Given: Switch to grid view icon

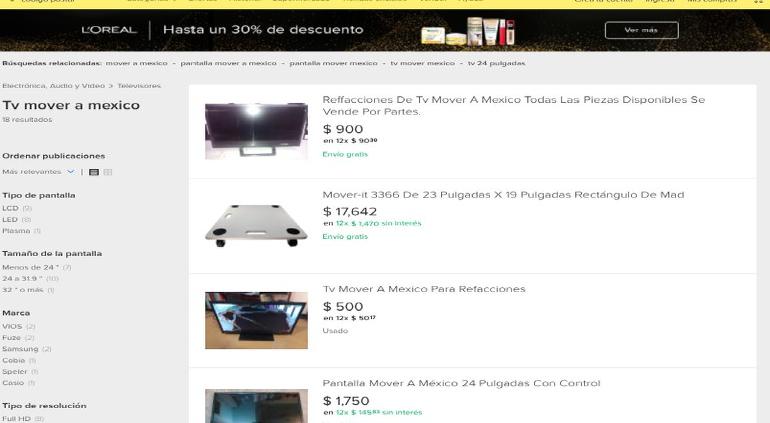Looking at the screenshot, I should click(108, 172).
